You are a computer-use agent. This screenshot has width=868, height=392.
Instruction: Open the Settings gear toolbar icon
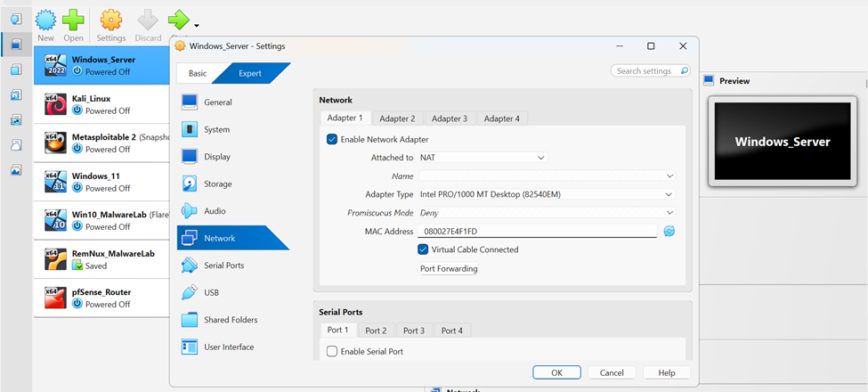click(x=110, y=20)
